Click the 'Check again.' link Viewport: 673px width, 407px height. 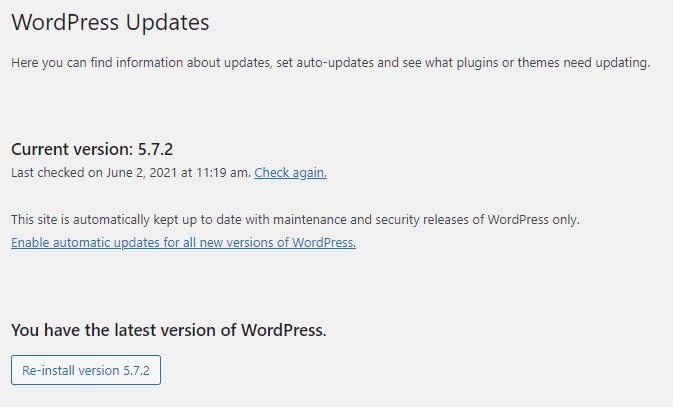(290, 173)
